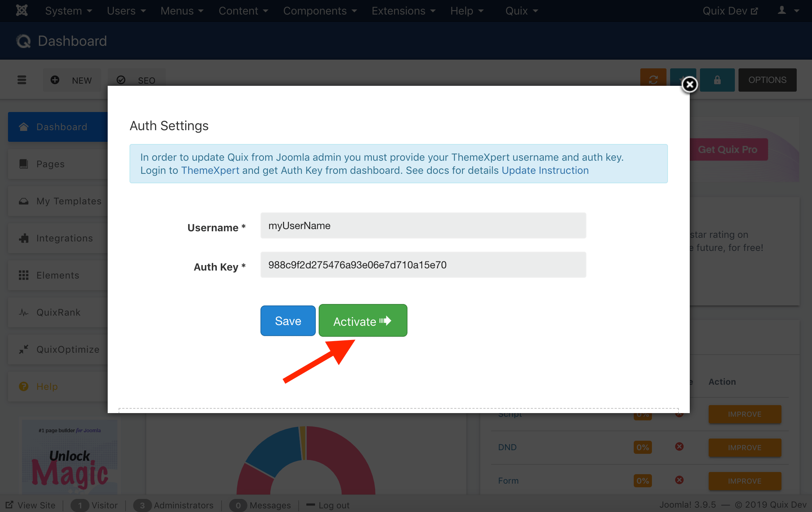Open Integrations puzzle sidebar item

point(58,238)
